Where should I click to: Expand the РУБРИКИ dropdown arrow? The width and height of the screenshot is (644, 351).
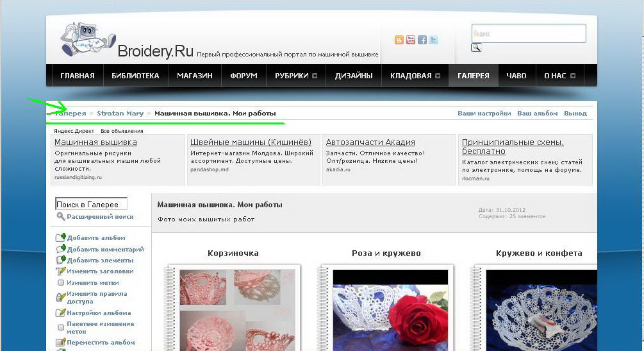tap(315, 76)
